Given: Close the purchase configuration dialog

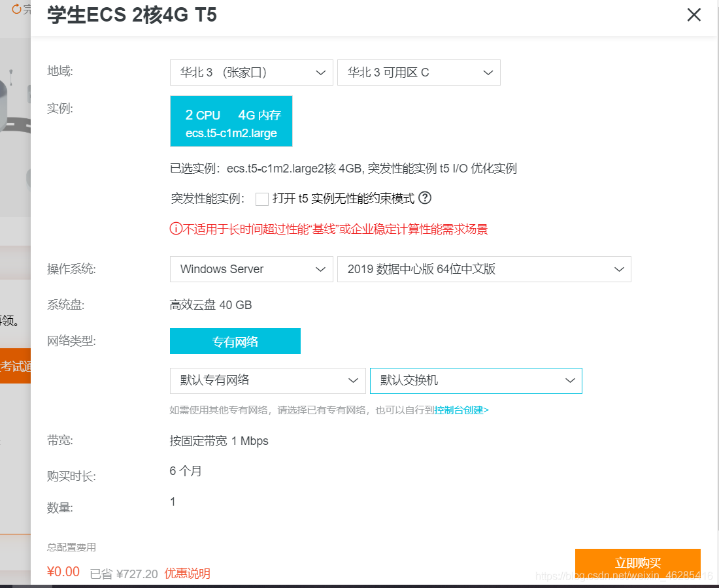Looking at the screenshot, I should tap(694, 14).
